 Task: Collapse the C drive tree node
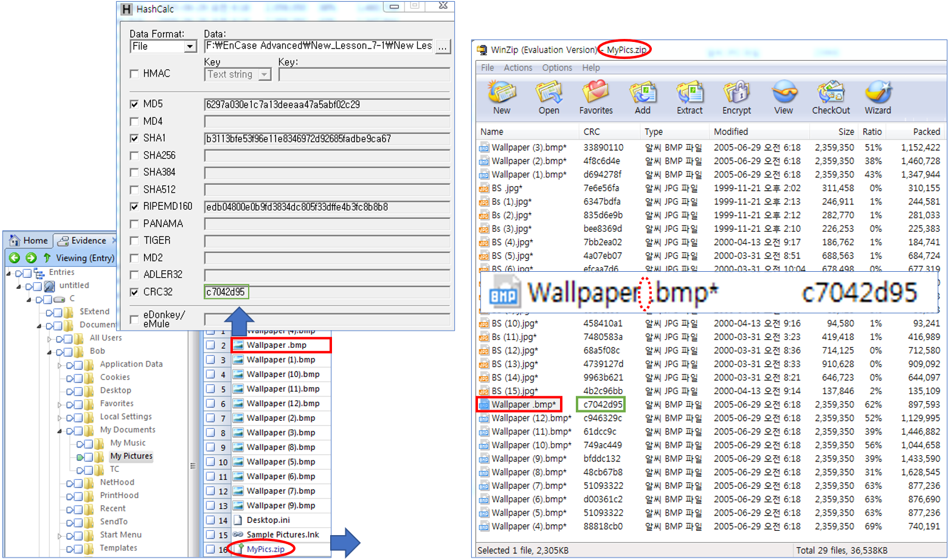(x=28, y=299)
